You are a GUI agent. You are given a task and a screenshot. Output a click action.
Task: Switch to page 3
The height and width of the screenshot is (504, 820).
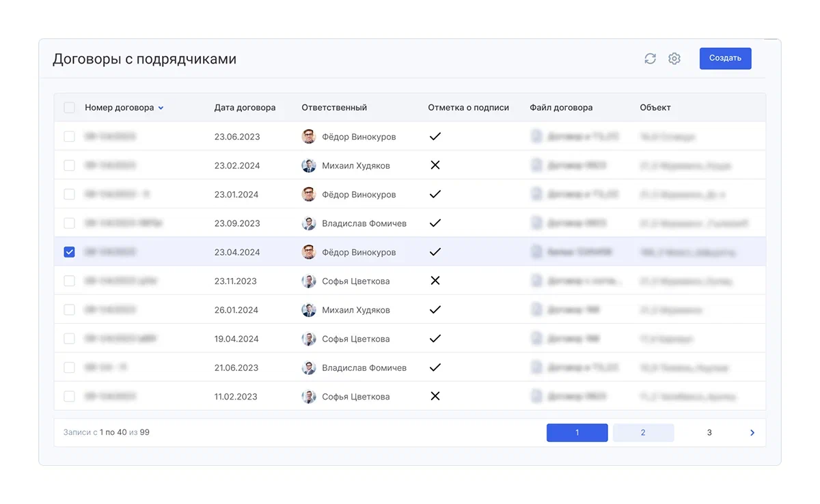[709, 432]
